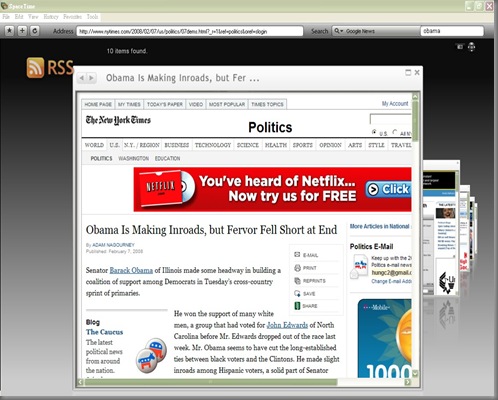Screen dimensions: 498x400
Task: Click the ADAM NAGOURNEY byline link
Action: pyautogui.click(x=113, y=245)
